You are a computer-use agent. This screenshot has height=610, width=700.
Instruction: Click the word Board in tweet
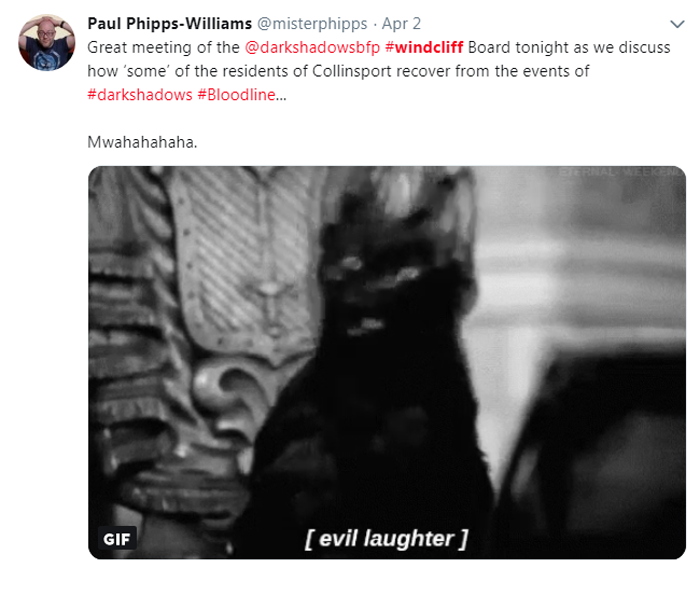click(489, 47)
